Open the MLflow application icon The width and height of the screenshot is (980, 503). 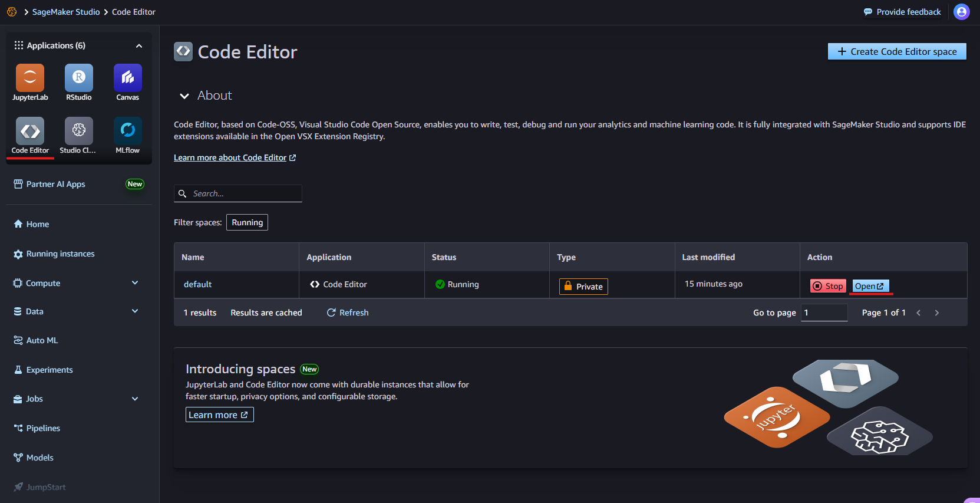pyautogui.click(x=127, y=136)
